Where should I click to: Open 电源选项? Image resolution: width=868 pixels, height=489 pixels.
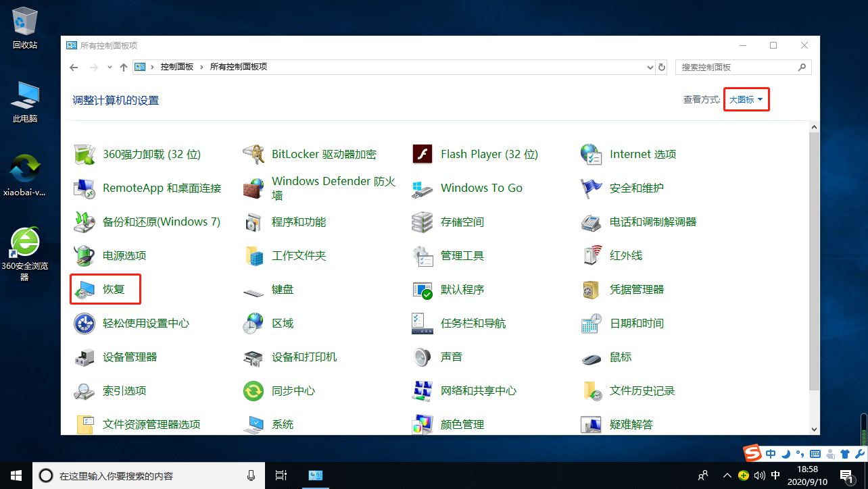click(x=124, y=255)
